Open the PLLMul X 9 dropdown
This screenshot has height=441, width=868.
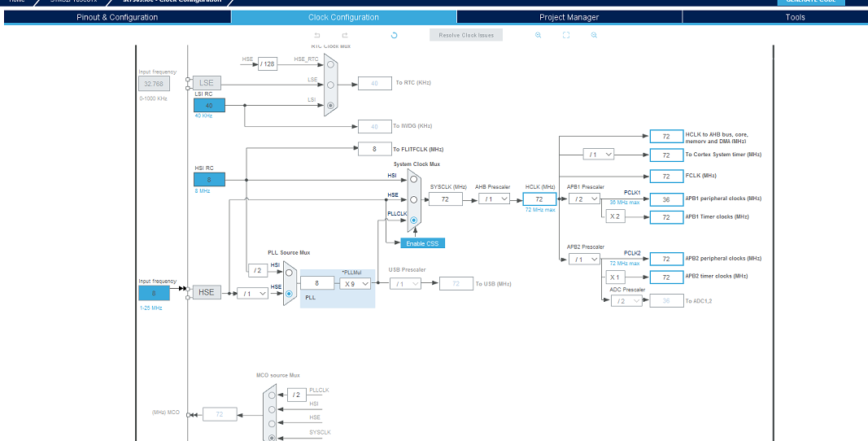355,283
